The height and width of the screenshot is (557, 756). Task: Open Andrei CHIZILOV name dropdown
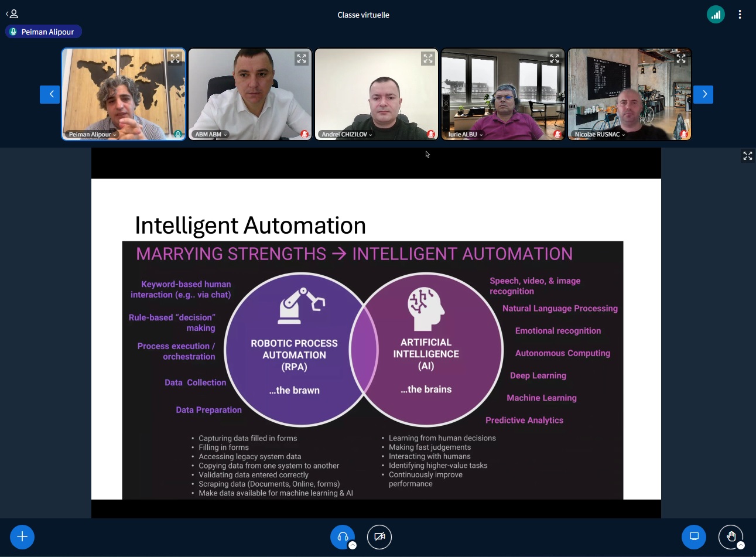click(347, 135)
